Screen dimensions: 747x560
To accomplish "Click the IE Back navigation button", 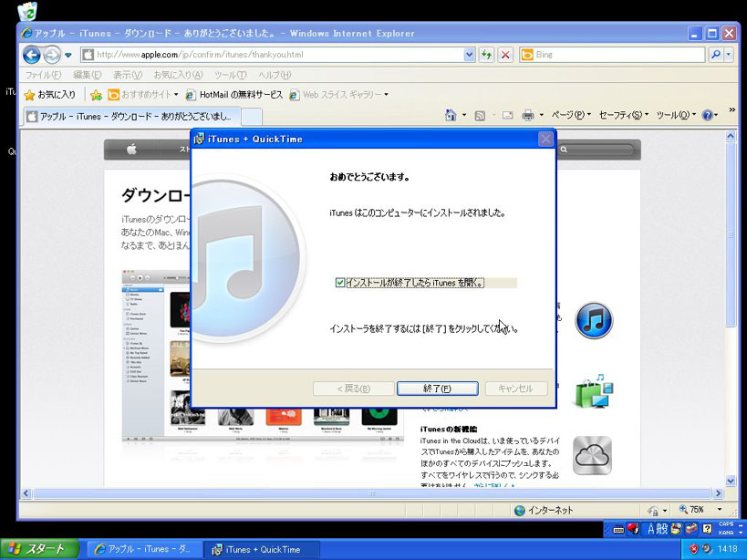I will click(x=31, y=55).
